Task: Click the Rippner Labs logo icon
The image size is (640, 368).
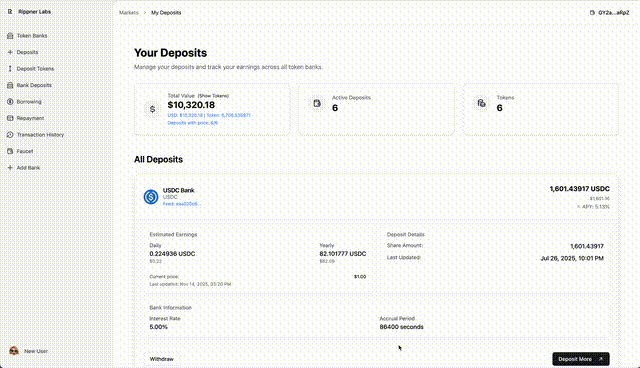Action: [x=10, y=12]
